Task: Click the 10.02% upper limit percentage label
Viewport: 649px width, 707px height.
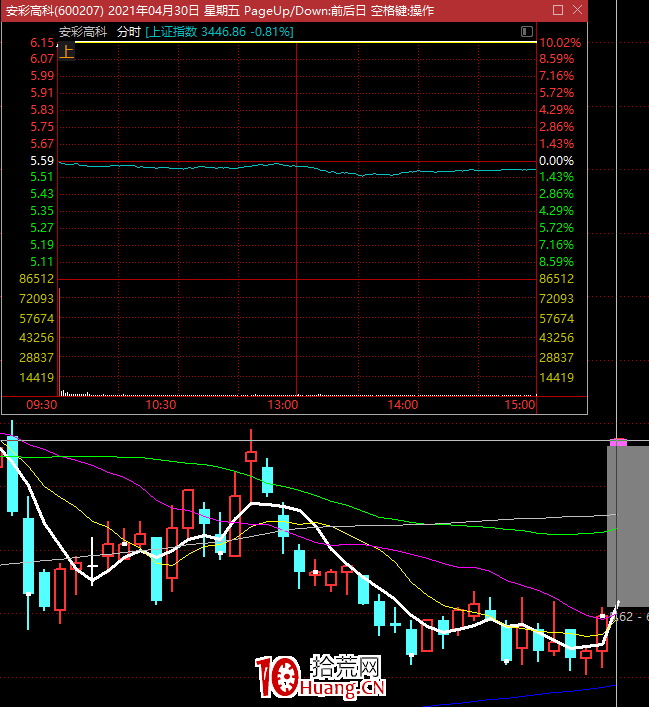Action: click(560, 43)
